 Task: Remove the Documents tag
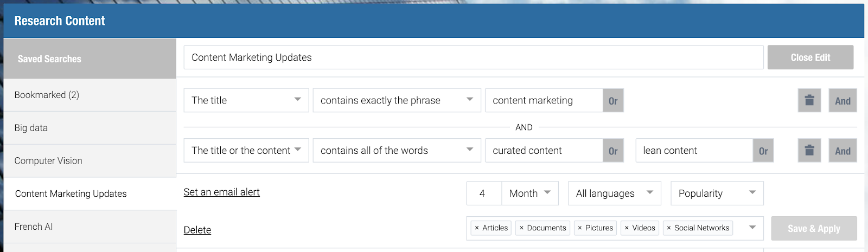tap(521, 228)
